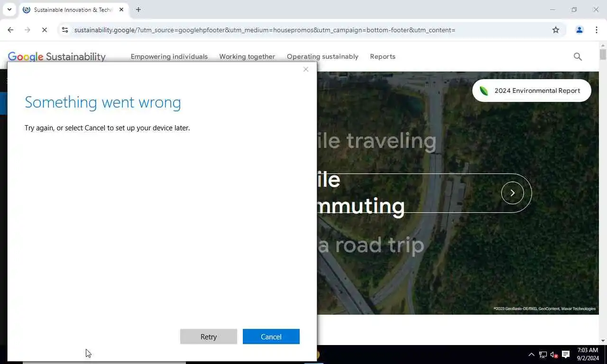View site information icon in address bar
This screenshot has width=607, height=364.
(65, 30)
